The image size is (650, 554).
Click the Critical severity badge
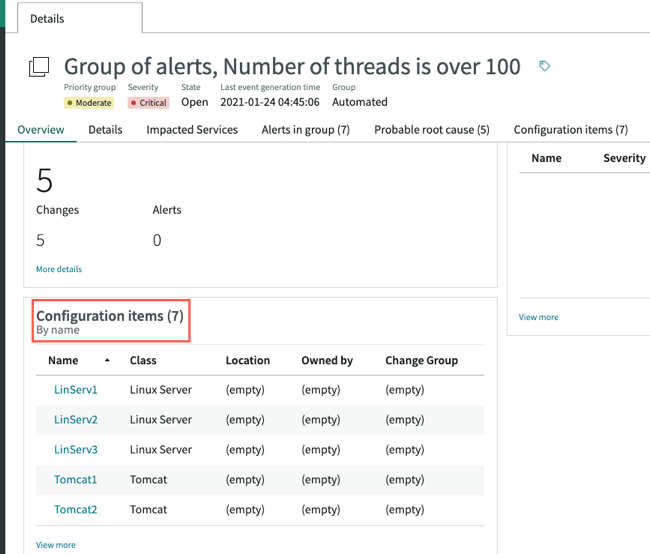(148, 103)
